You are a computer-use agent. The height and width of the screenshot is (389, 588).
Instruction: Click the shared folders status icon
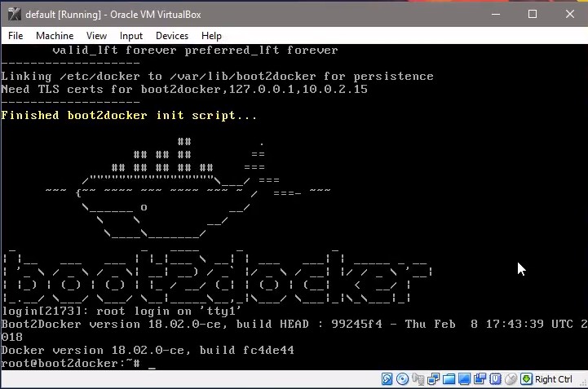point(449,379)
